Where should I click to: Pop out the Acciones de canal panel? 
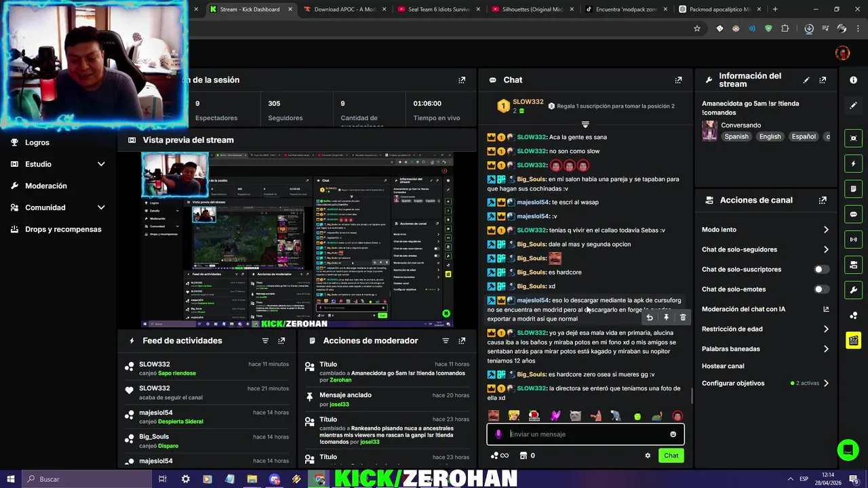823,200
